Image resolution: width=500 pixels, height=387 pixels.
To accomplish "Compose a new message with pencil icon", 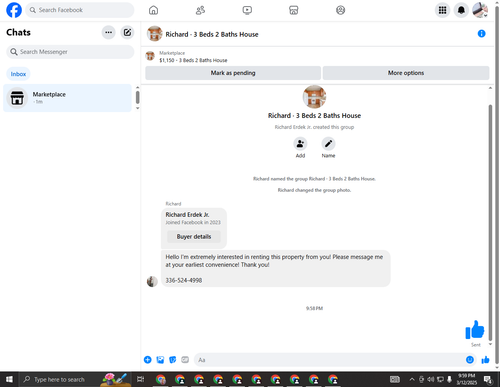I will (x=127, y=32).
